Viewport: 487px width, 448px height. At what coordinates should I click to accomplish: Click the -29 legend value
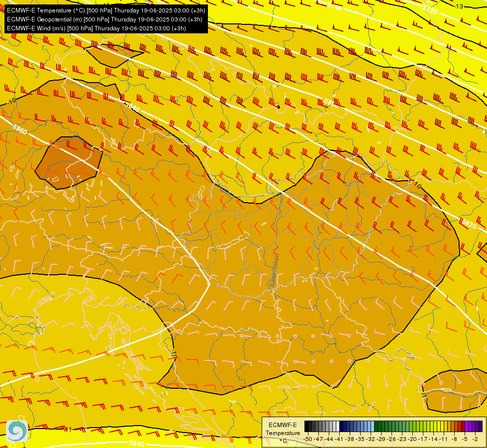coord(381,440)
